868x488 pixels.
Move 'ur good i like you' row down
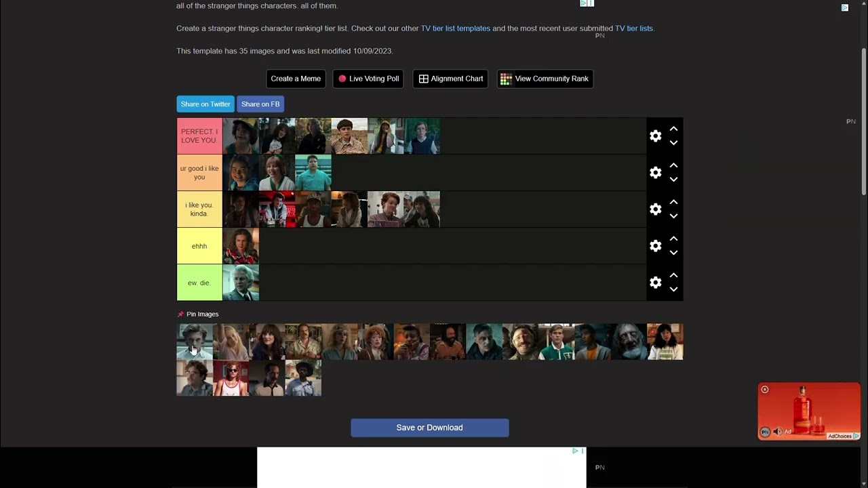[x=673, y=180]
